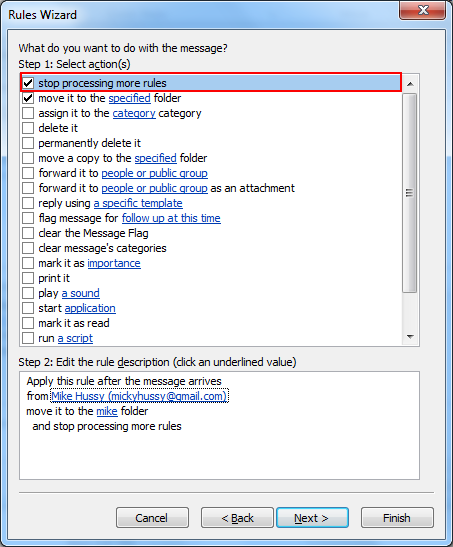This screenshot has height=547, width=453.
Task: Enable the mark it as read checkbox
Action: [28, 323]
